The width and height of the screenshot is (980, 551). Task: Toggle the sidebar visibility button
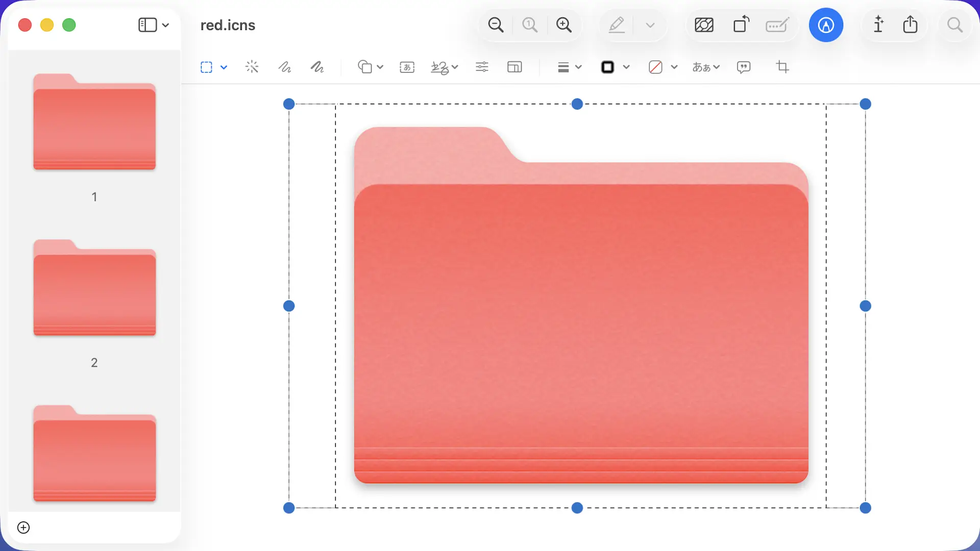coord(148,25)
